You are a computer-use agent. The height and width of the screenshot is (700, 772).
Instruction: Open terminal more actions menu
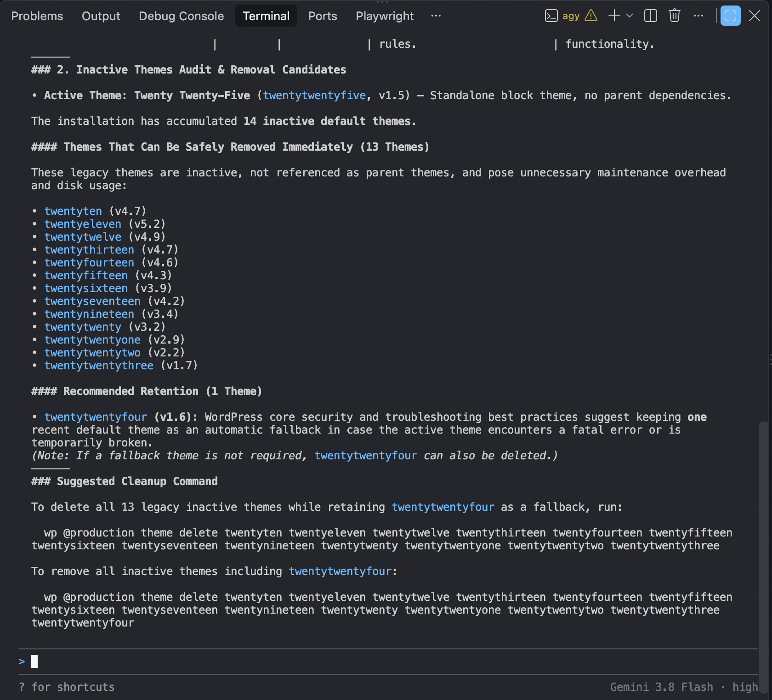point(698,16)
